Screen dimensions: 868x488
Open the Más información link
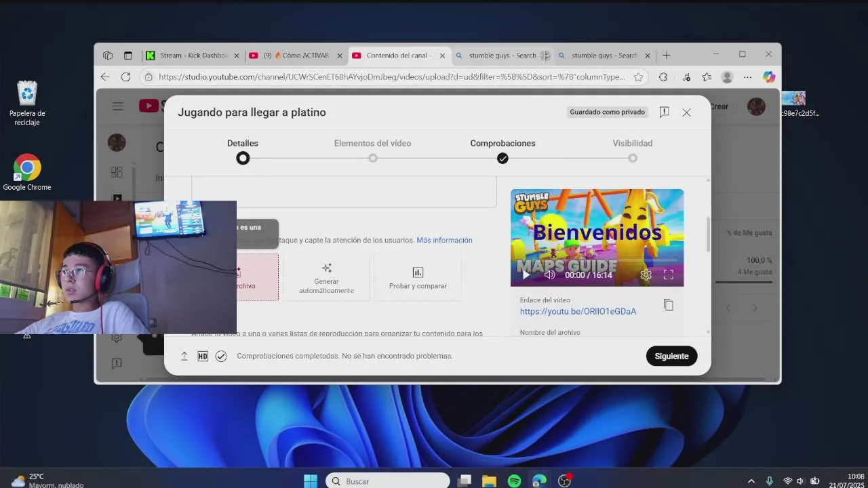[x=444, y=240]
